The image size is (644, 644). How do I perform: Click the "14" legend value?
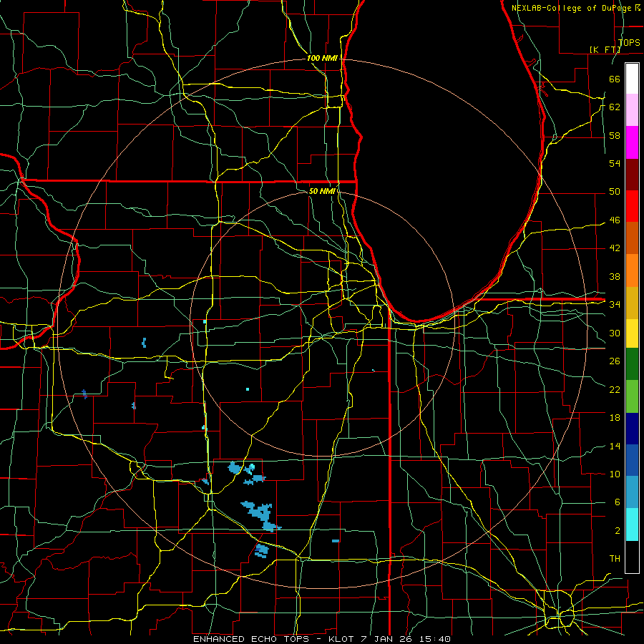point(615,446)
